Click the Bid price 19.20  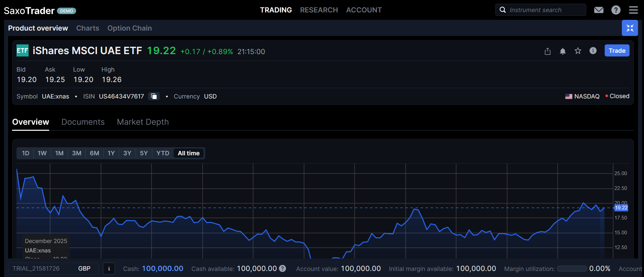(27, 80)
